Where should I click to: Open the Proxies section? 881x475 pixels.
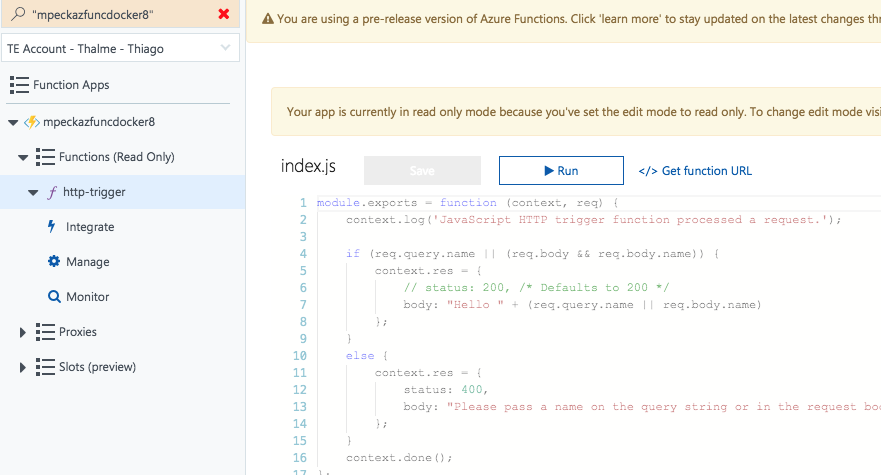[78, 332]
